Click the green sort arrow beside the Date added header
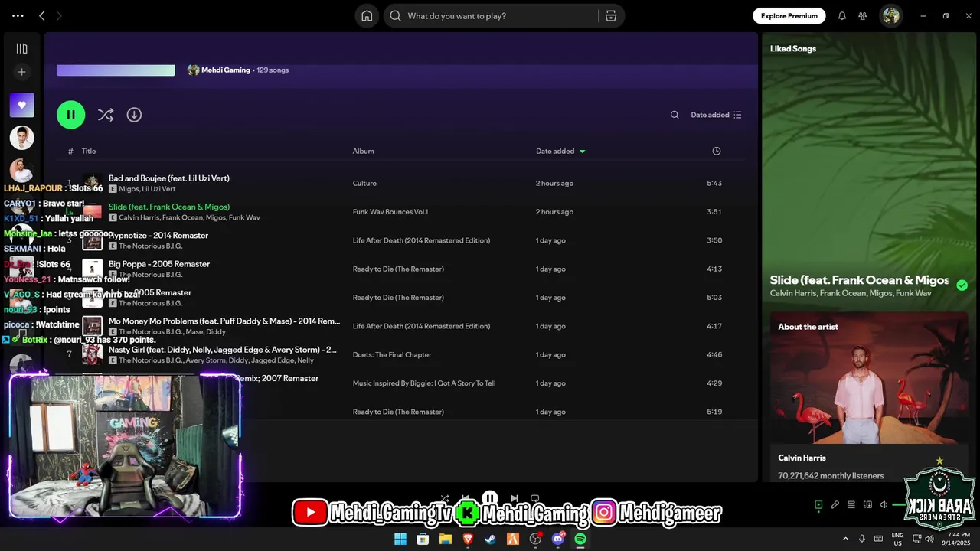This screenshot has width=980, height=551. pos(582,152)
